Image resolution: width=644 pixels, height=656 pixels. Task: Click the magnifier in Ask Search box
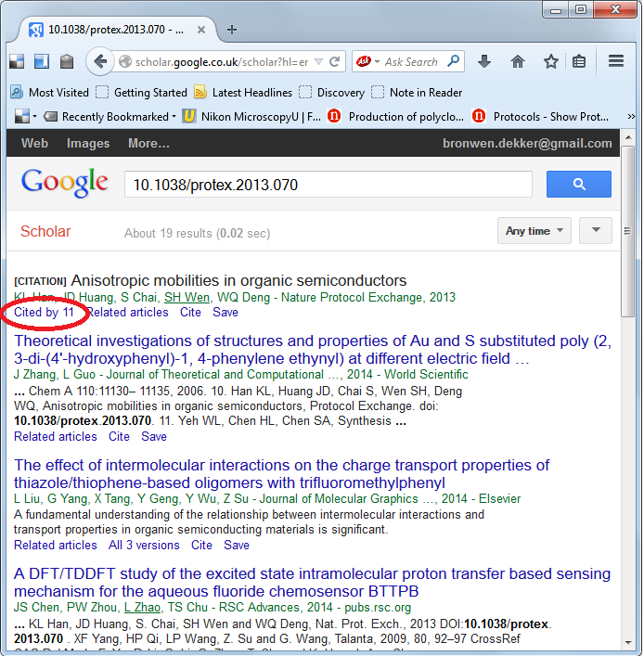coord(453,61)
